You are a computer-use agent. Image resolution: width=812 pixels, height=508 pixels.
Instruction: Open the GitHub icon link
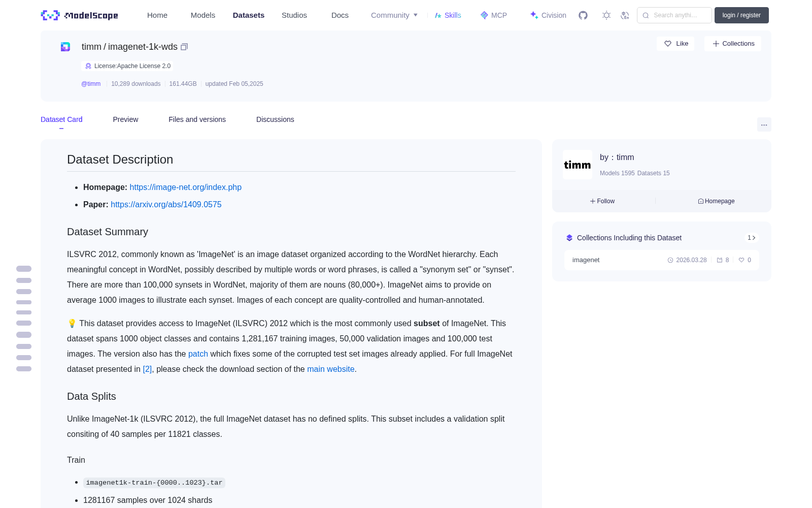[583, 15]
